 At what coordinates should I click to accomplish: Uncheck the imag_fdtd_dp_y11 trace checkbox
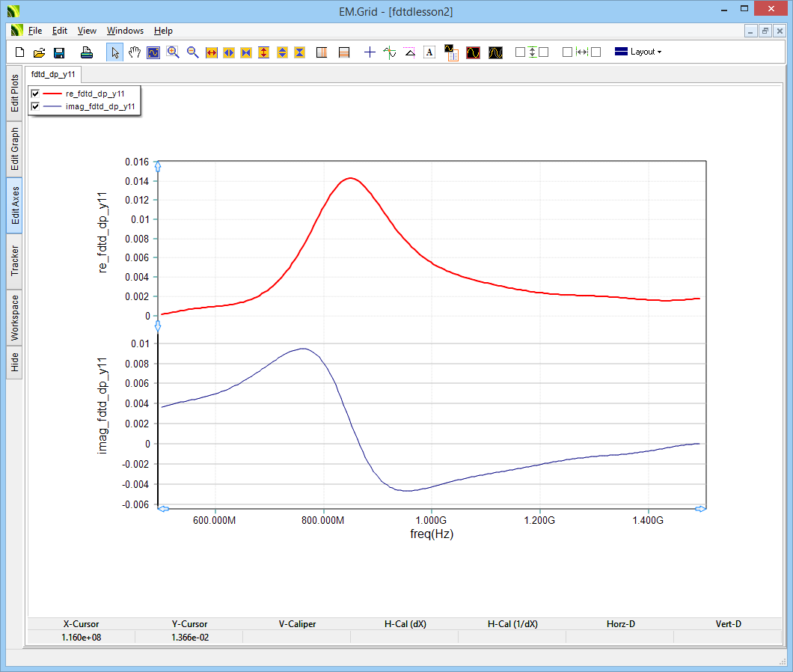point(34,107)
